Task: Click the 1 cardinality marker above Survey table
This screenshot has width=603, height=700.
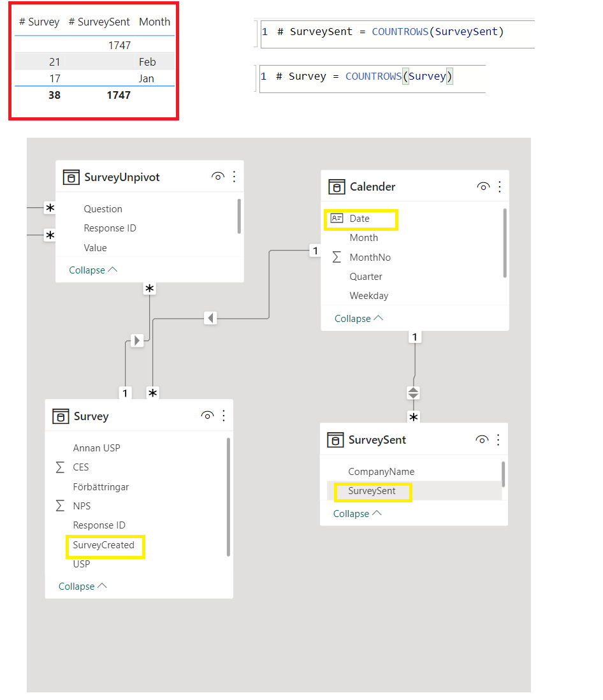Action: point(125,393)
